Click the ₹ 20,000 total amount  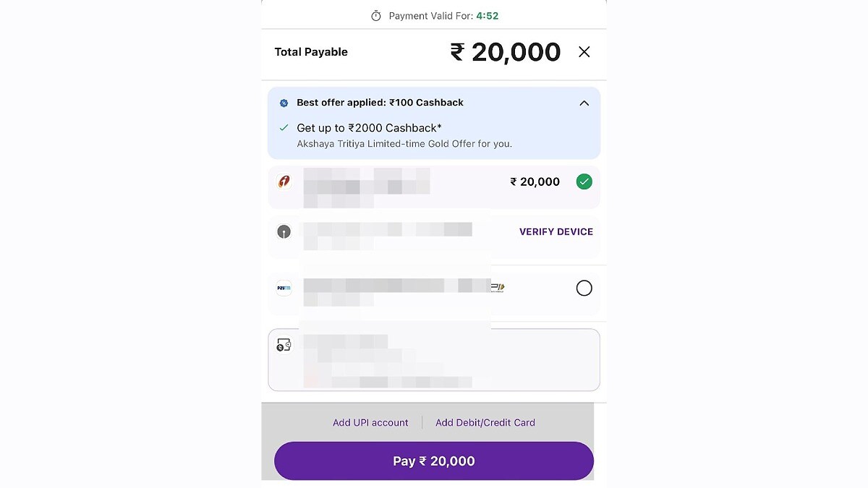(505, 52)
